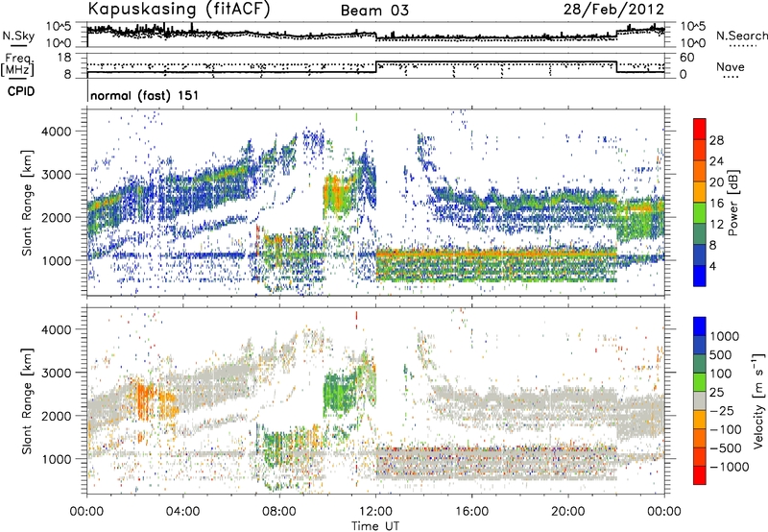Click the "CPID" label
The width and height of the screenshot is (768, 532).
(x=21, y=91)
